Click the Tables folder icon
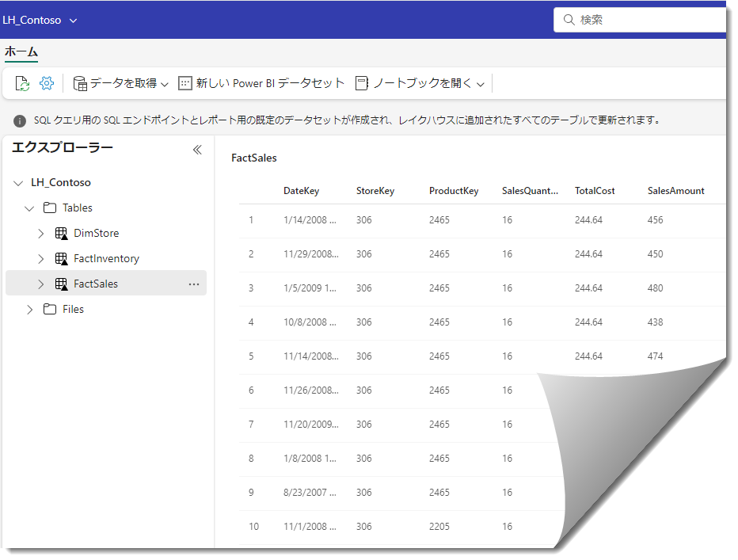This screenshot has height=560, width=738. point(50,208)
